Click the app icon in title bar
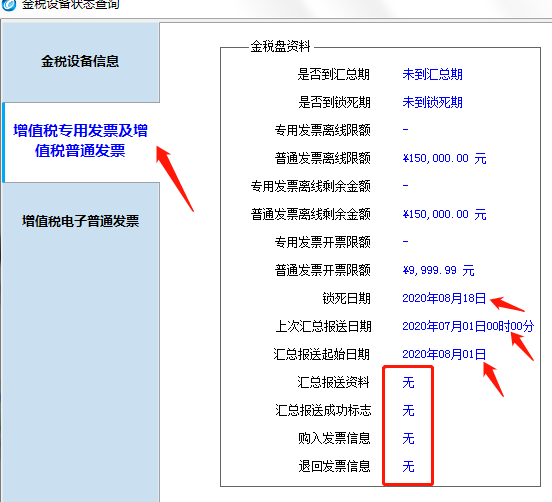The image size is (552, 502). (x=9, y=4)
